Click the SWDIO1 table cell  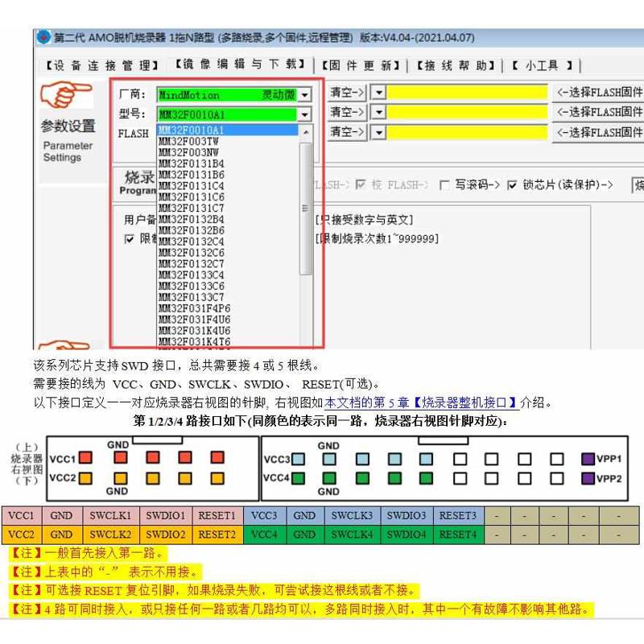166,515
